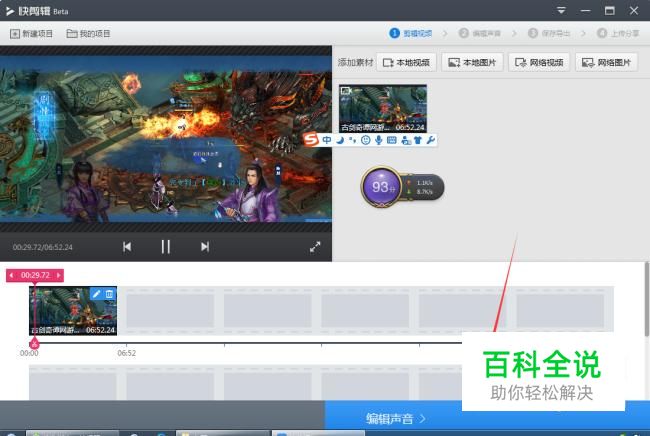Add 网络图片 online image
The image size is (650, 436).
tap(606, 63)
